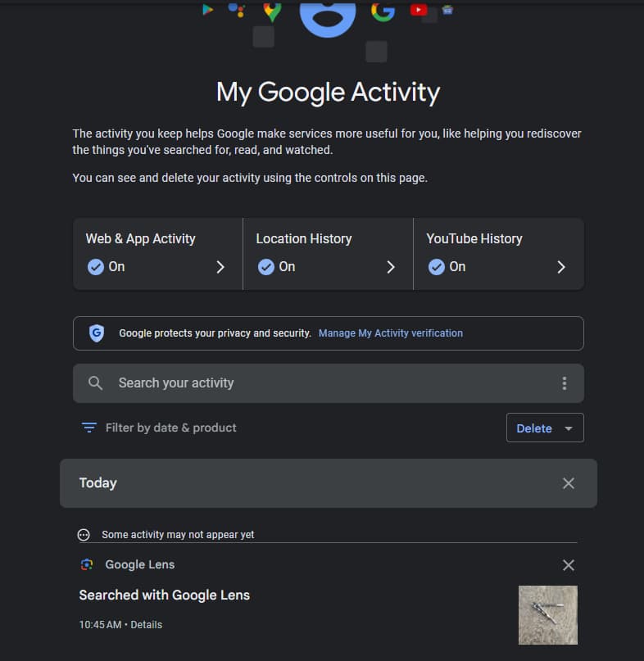Image resolution: width=644 pixels, height=661 pixels.
Task: Click the YouTube icon in the header
Action: 418,10
